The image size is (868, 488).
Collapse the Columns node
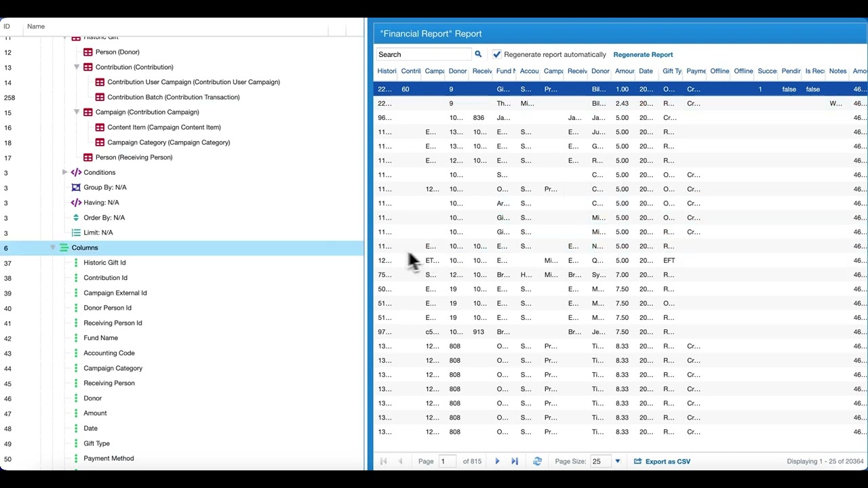[52, 248]
